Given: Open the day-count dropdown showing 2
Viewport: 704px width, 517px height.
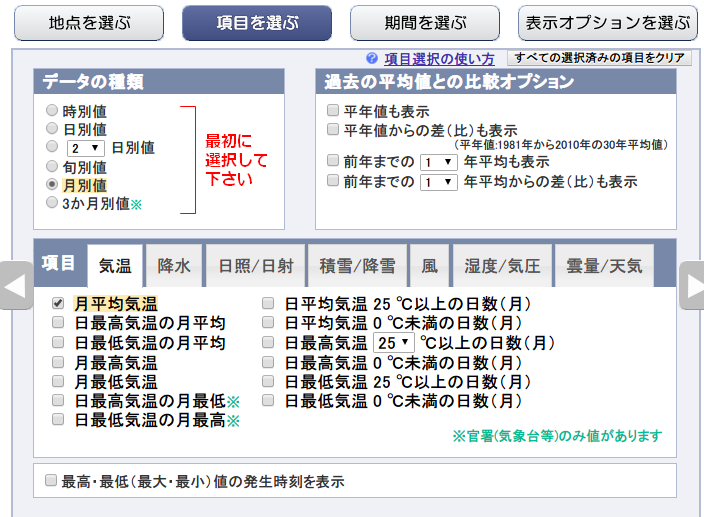Looking at the screenshot, I should click(x=85, y=148).
